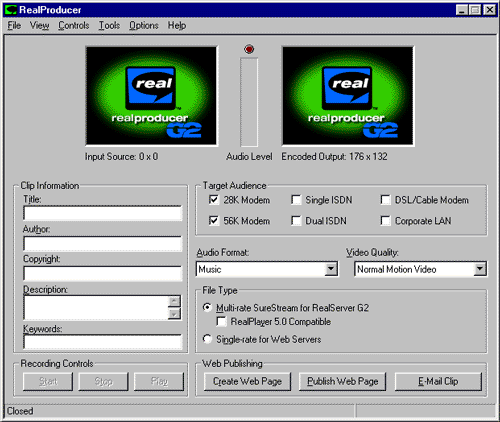Check RealPlayer 5.0 Compatible option
The image size is (500, 422).
[x=221, y=322]
